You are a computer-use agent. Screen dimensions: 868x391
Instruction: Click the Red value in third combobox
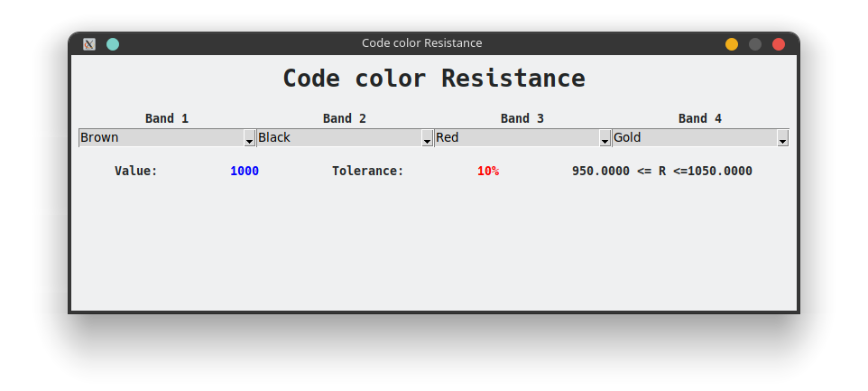[x=448, y=137]
